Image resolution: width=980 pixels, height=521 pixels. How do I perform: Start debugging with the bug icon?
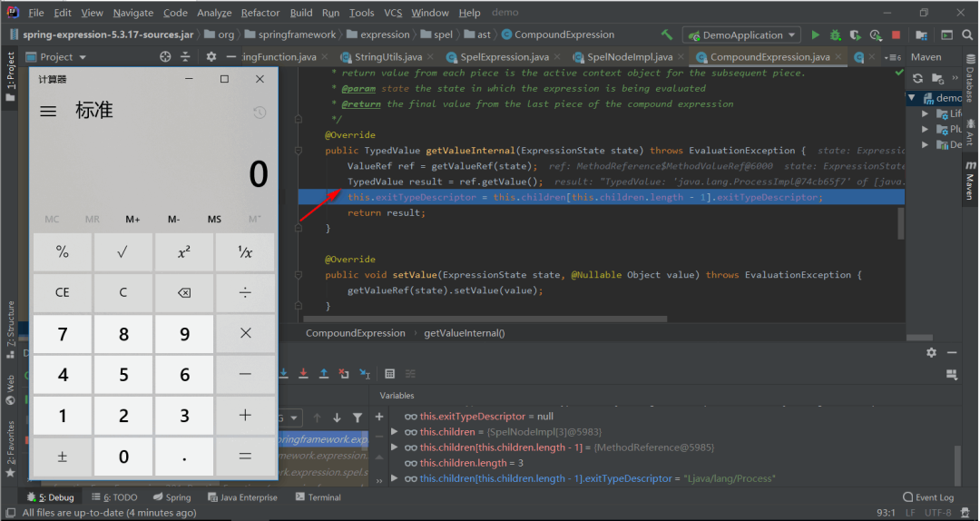(835, 35)
